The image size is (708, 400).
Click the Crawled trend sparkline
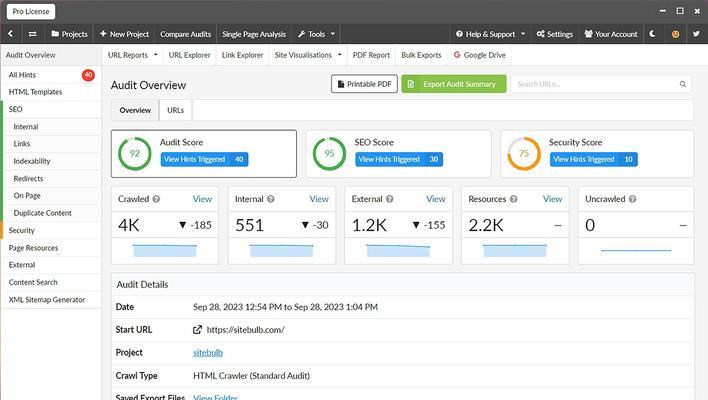[164, 251]
